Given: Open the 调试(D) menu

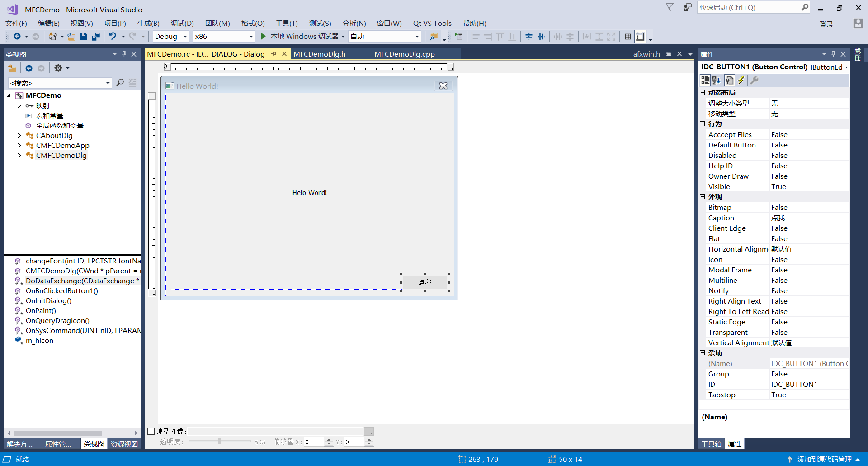Looking at the screenshot, I should pos(182,24).
